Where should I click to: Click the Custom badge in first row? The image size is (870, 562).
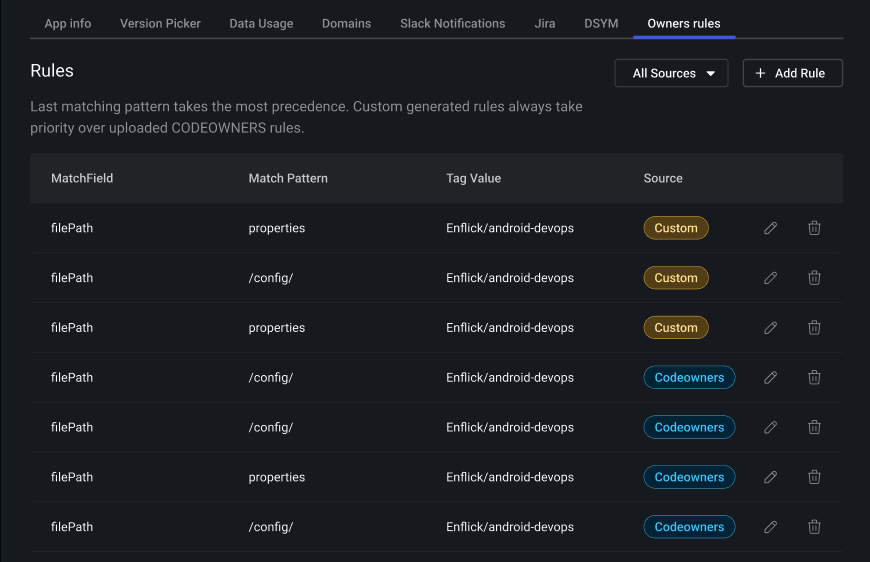676,228
